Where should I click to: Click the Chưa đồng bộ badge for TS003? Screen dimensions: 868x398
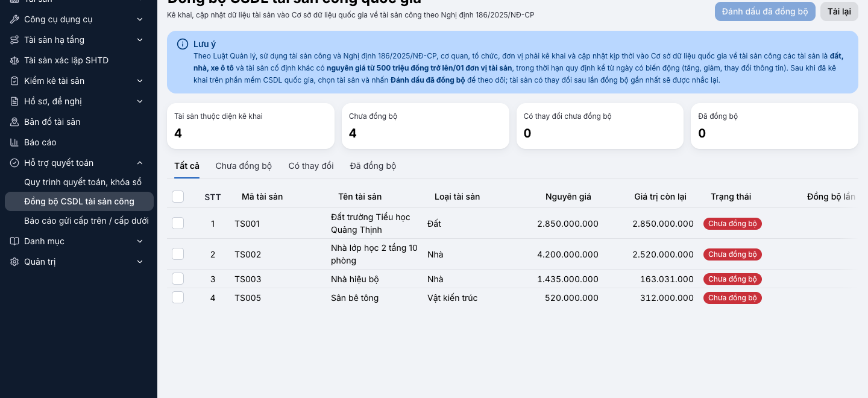[732, 279]
